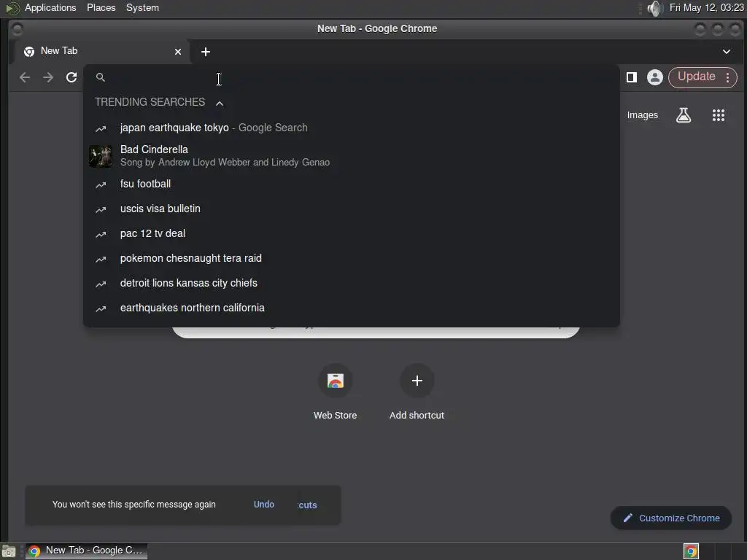Open the System menu
The width and height of the screenshot is (747, 560).
point(142,7)
